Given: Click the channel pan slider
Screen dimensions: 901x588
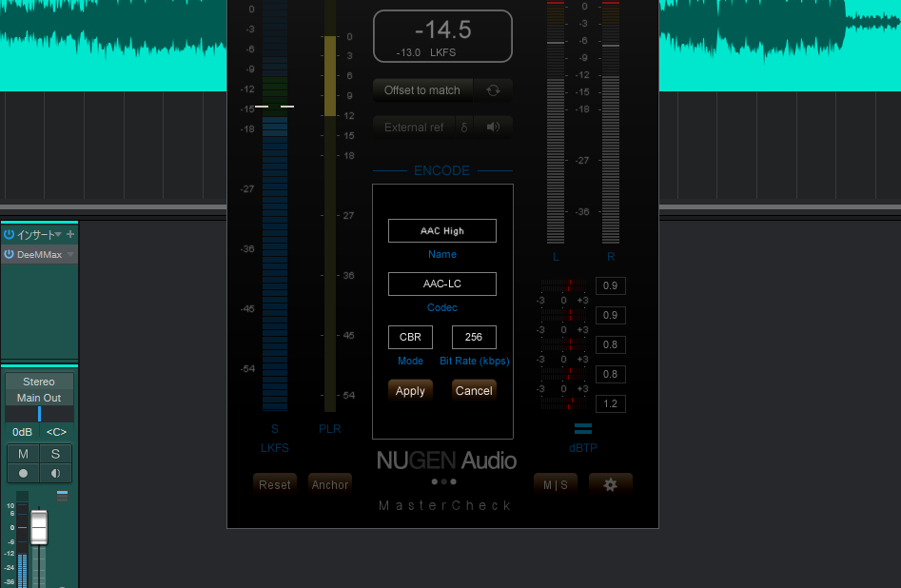Looking at the screenshot, I should tap(39, 414).
